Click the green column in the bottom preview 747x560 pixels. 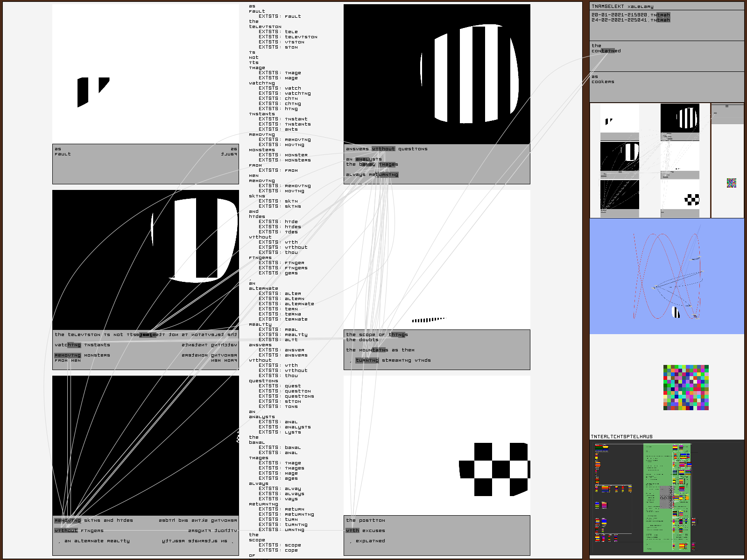[667, 497]
